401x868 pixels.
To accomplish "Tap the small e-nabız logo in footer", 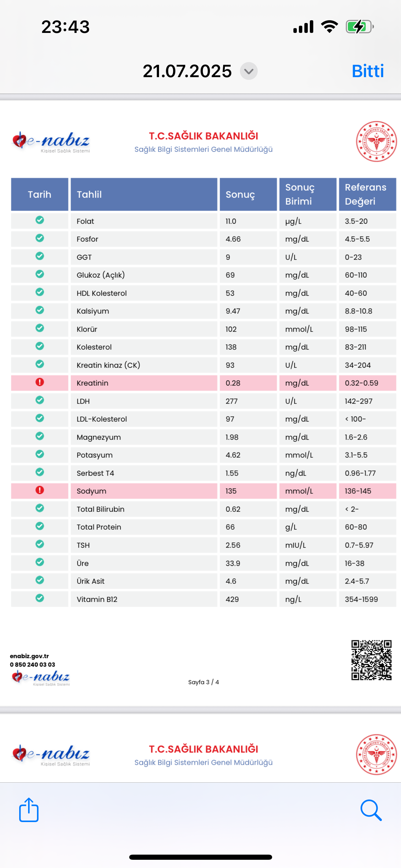I will coord(40,678).
